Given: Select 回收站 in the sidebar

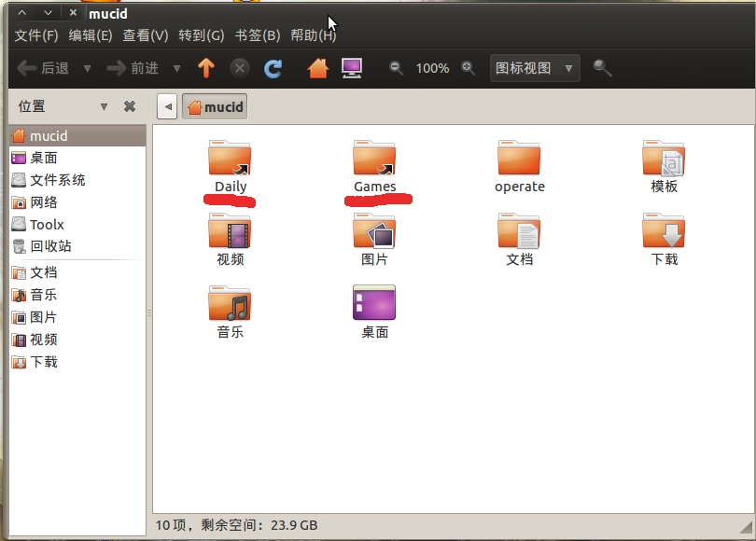Looking at the screenshot, I should click(x=50, y=246).
